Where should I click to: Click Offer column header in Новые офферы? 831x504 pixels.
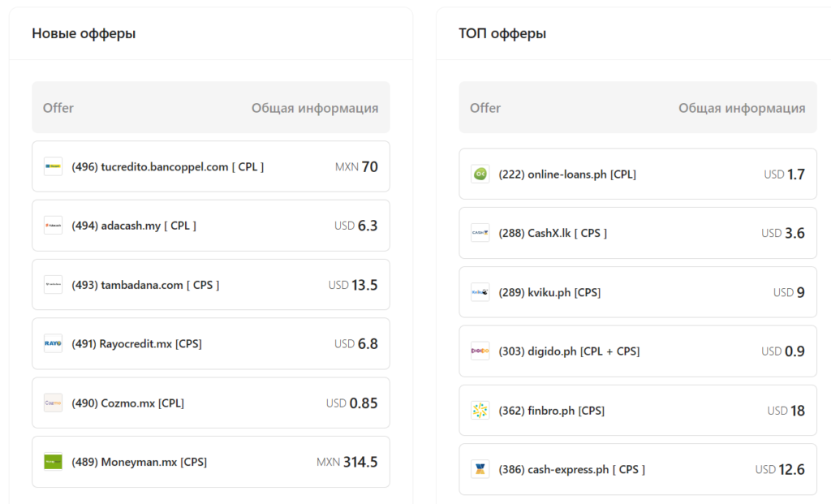tap(58, 108)
